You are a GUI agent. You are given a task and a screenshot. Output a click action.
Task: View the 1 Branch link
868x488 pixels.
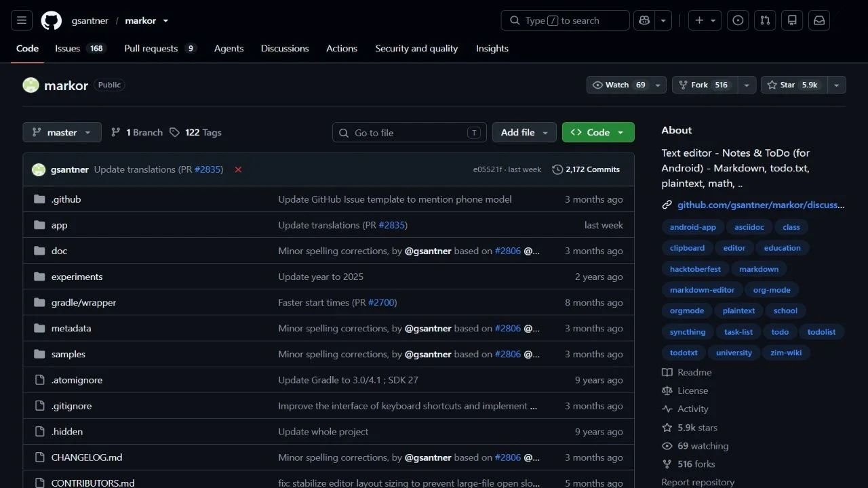tap(137, 132)
